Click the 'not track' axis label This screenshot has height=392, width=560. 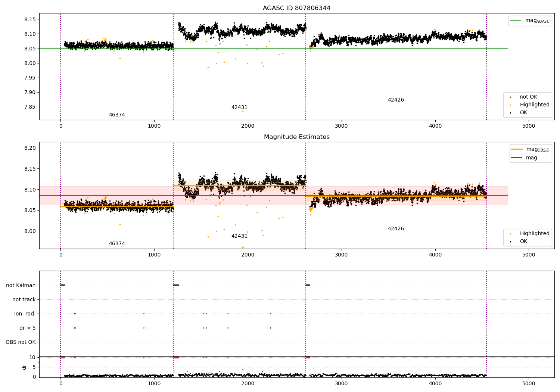(24, 299)
